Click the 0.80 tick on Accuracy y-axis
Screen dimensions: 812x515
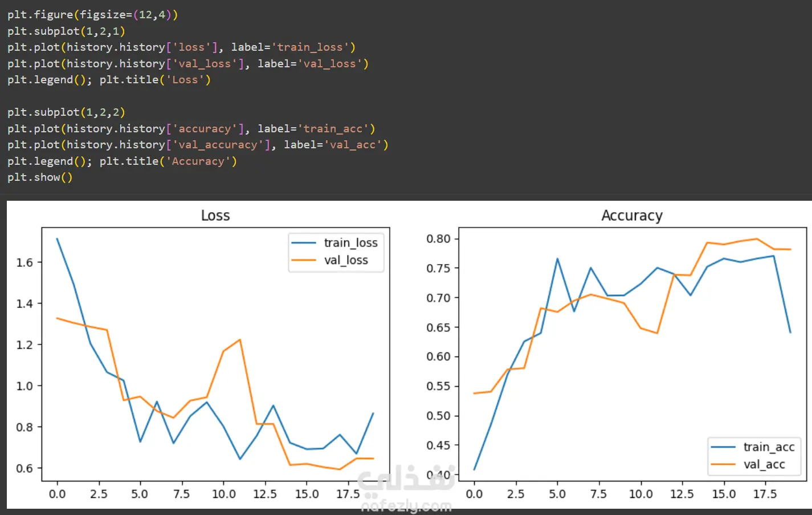(438, 239)
